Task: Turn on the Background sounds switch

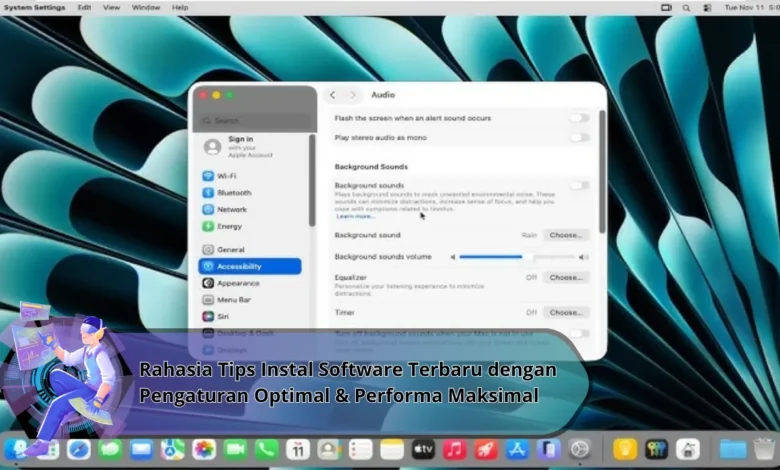Action: [x=579, y=186]
